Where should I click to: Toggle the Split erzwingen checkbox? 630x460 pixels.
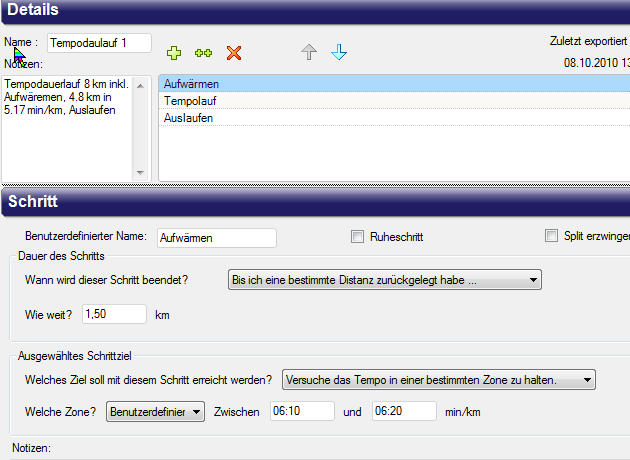click(551, 237)
